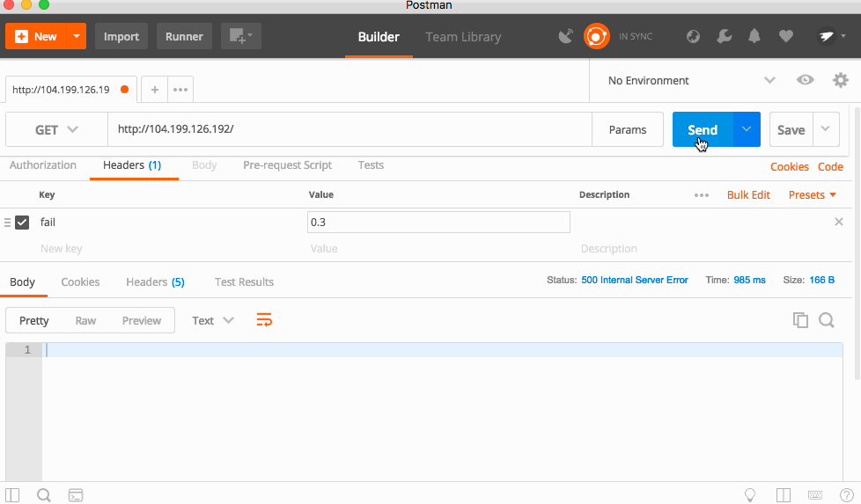The width and height of the screenshot is (861, 504).
Task: Click the New button
Action: (36, 36)
